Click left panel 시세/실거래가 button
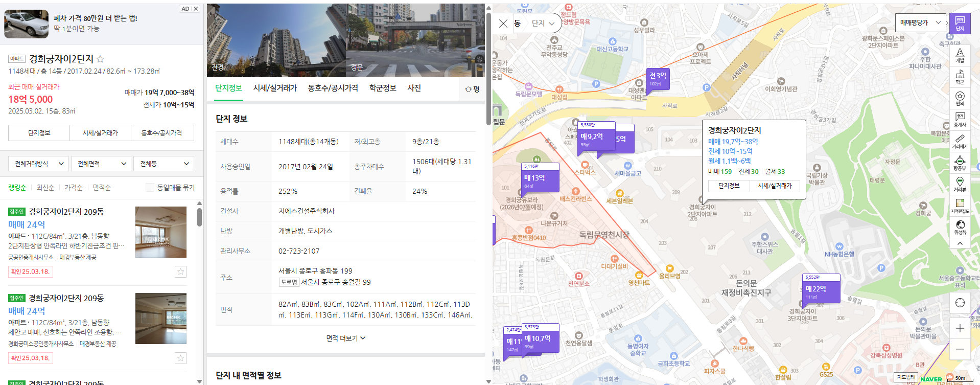Image resolution: width=980 pixels, height=385 pixels. point(100,133)
